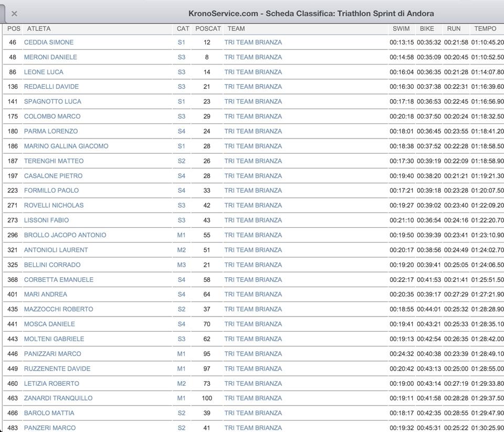Viewport: 504px width, 432px height.
Task: Click category S4 for PARMA LORENZO
Action: [x=182, y=131]
